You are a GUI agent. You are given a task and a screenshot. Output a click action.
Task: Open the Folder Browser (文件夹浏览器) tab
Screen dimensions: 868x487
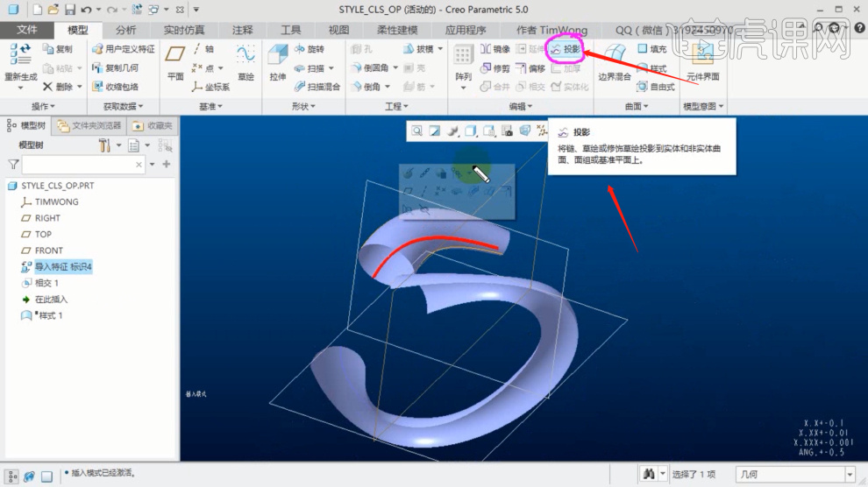pos(89,126)
